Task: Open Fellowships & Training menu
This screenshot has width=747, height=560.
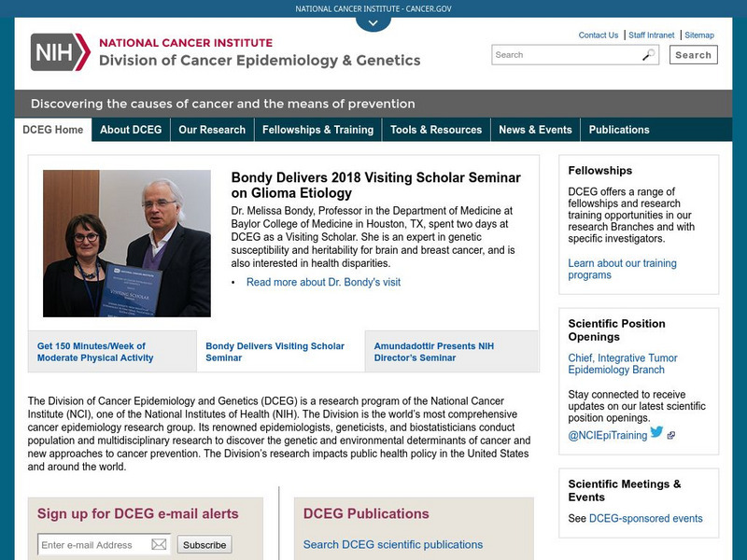Action: click(317, 130)
